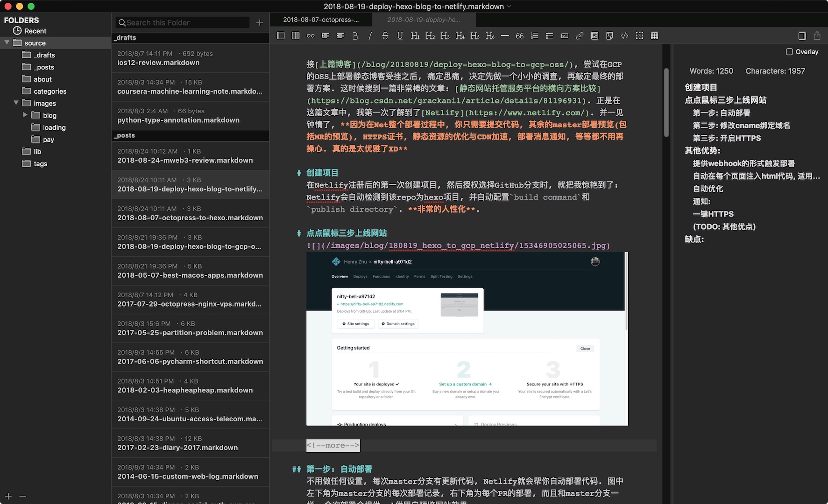This screenshot has height=504, width=828.
Task: Insert a numbered list
Action: tap(535, 36)
